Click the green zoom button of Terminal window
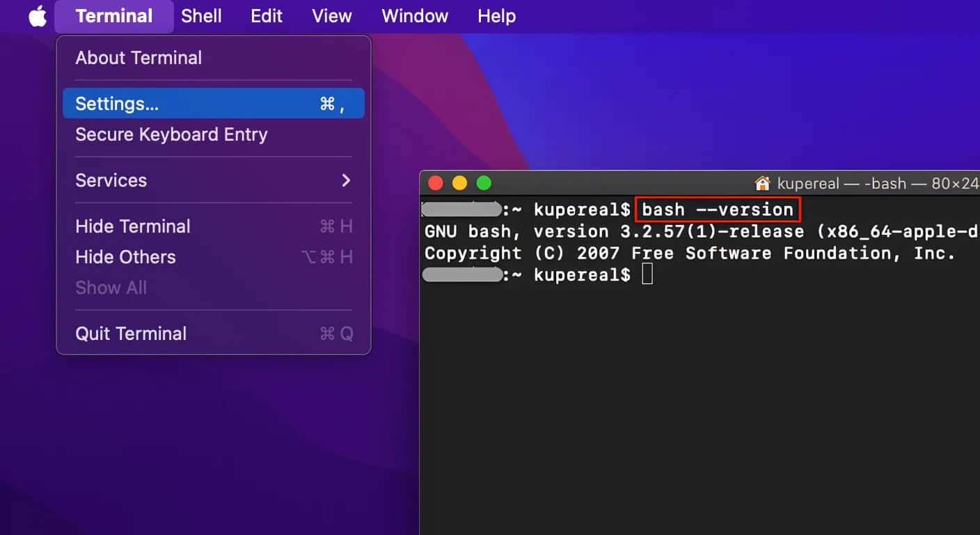980x535 pixels. point(484,183)
